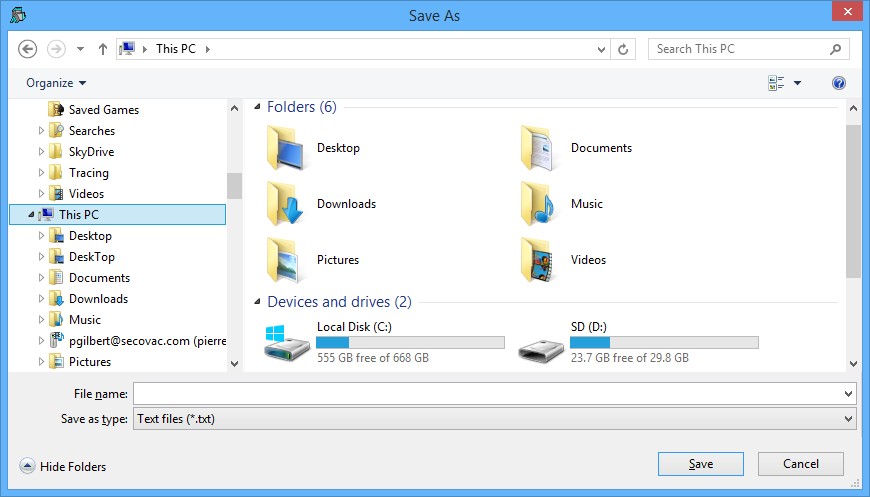Change the view with the view icon

point(776,83)
